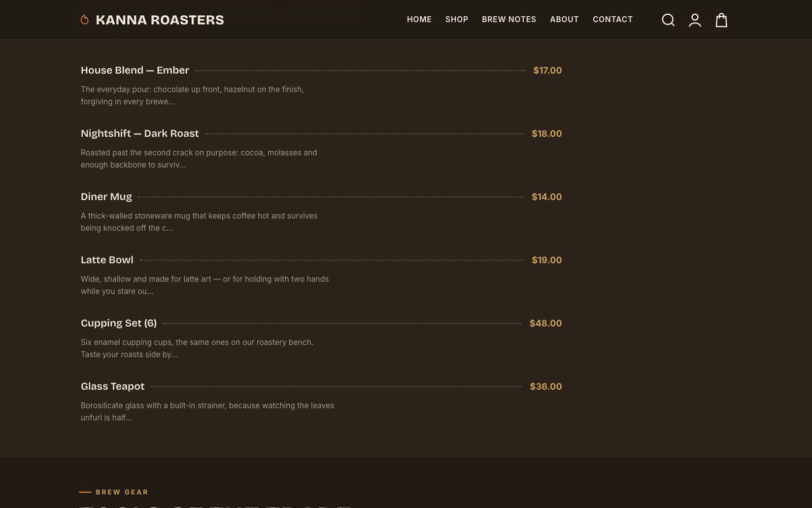Open the Shop menu item
This screenshot has height=508, width=812.
[457, 19]
